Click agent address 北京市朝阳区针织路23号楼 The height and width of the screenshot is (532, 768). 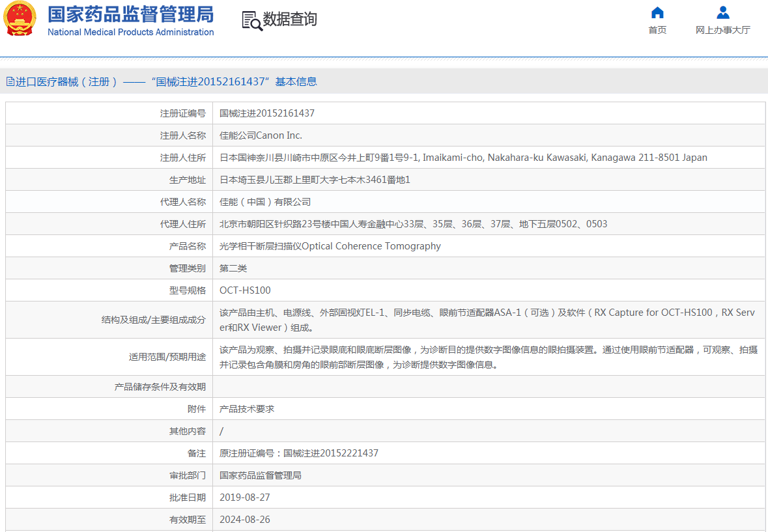click(x=414, y=223)
